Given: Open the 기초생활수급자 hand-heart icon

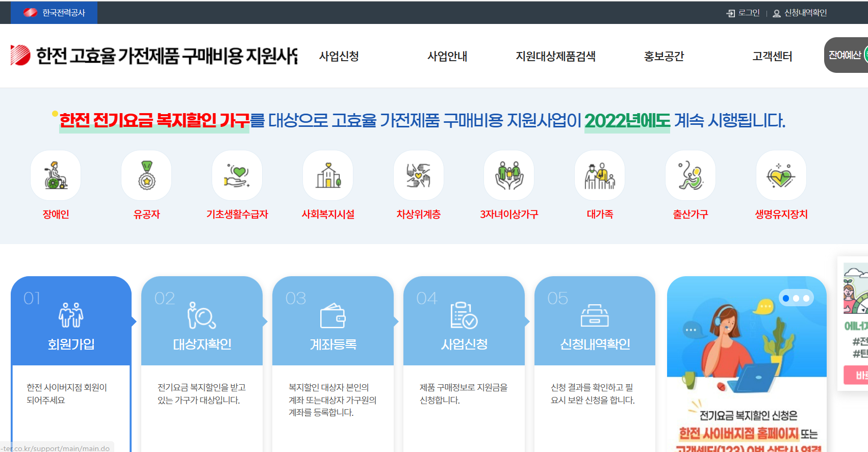Looking at the screenshot, I should (237, 175).
